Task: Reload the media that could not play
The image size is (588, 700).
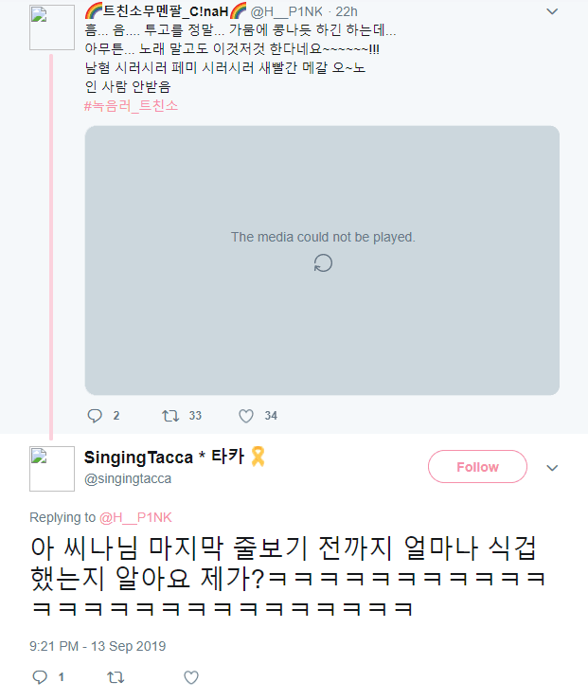Action: [x=323, y=263]
